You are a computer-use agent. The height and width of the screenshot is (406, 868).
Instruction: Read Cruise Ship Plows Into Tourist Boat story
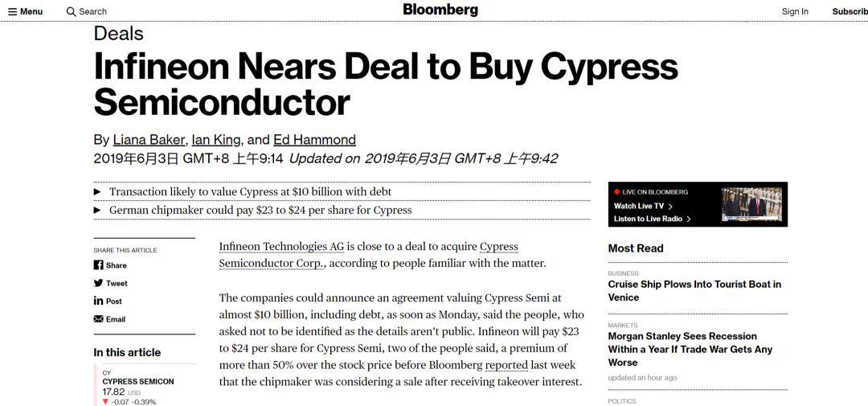tap(694, 290)
